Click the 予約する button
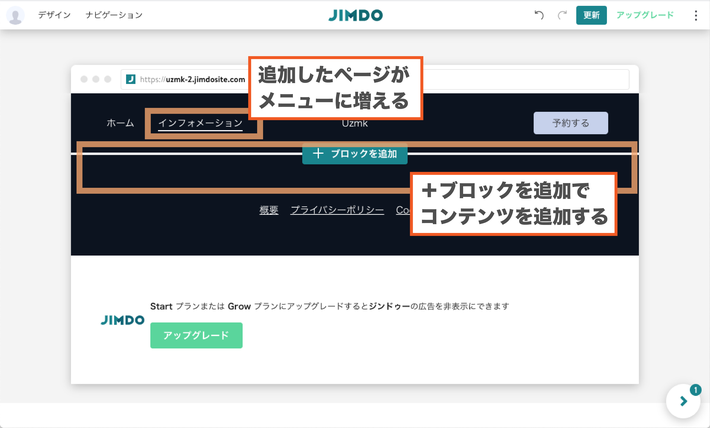This screenshot has width=710, height=428. point(571,123)
